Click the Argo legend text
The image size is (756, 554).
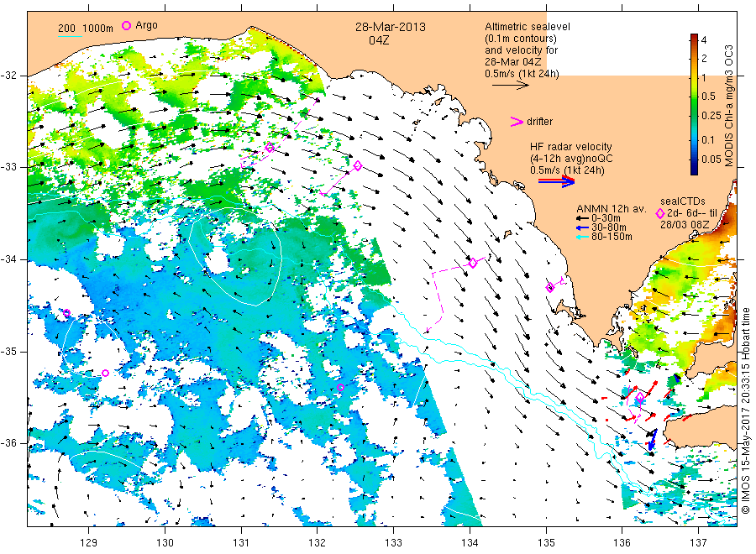[x=146, y=25]
